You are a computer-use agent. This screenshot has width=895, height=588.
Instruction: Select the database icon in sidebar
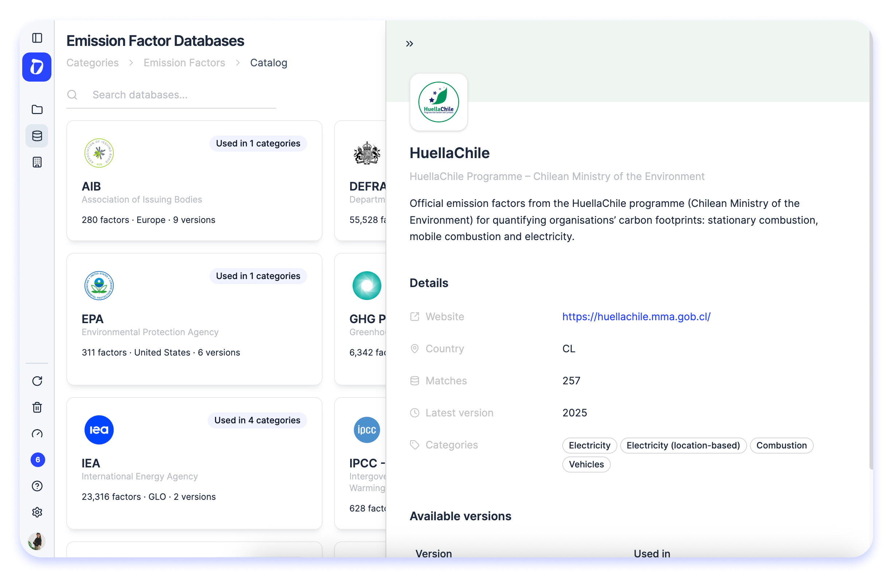[x=37, y=136]
